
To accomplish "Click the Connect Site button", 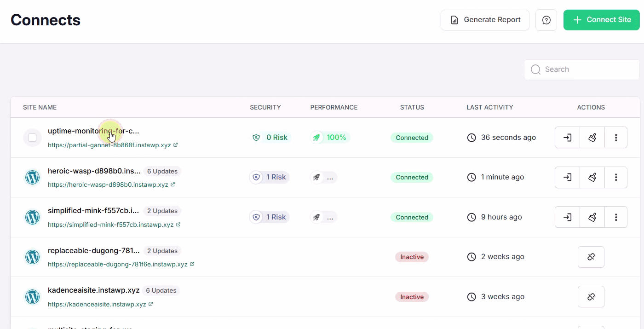I will 602,20.
